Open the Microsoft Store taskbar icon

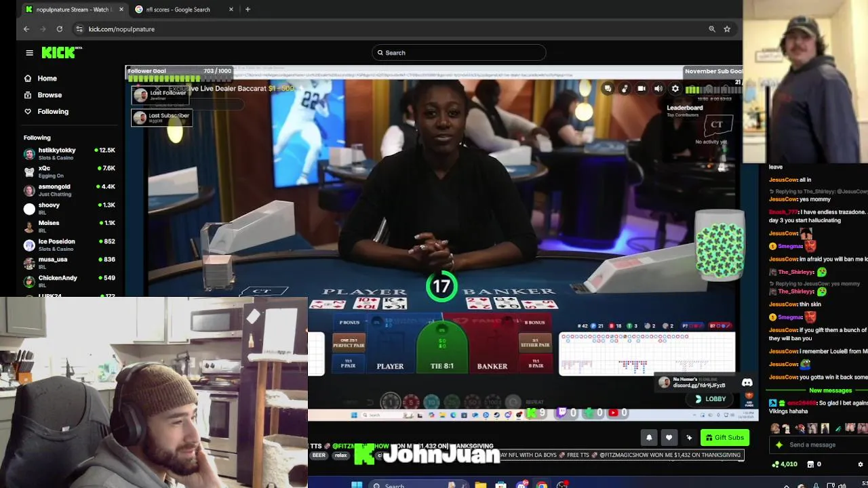[x=500, y=485]
